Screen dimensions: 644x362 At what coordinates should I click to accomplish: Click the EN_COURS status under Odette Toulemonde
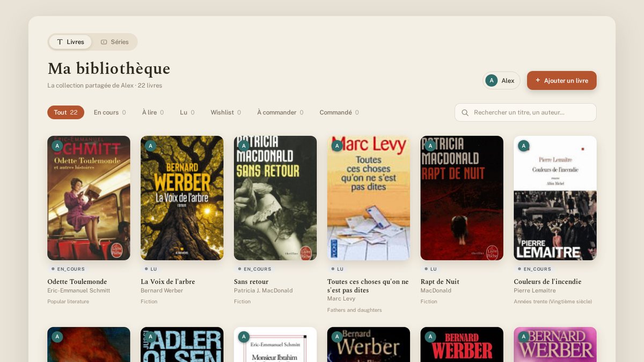tap(68, 269)
